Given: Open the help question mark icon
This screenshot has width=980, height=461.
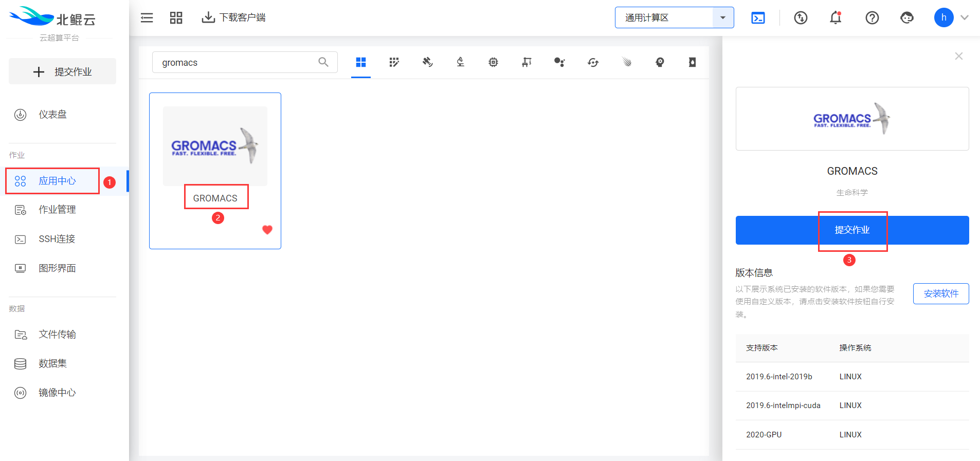Looking at the screenshot, I should point(872,18).
